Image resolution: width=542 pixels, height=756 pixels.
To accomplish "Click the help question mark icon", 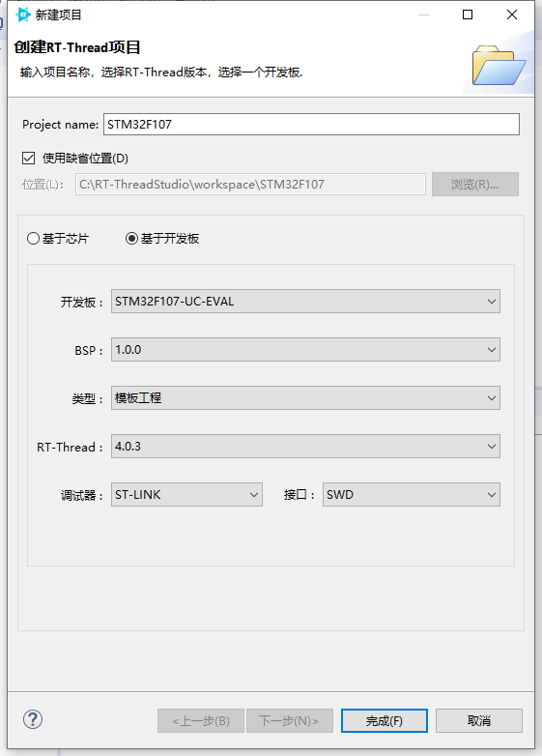I will (33, 719).
